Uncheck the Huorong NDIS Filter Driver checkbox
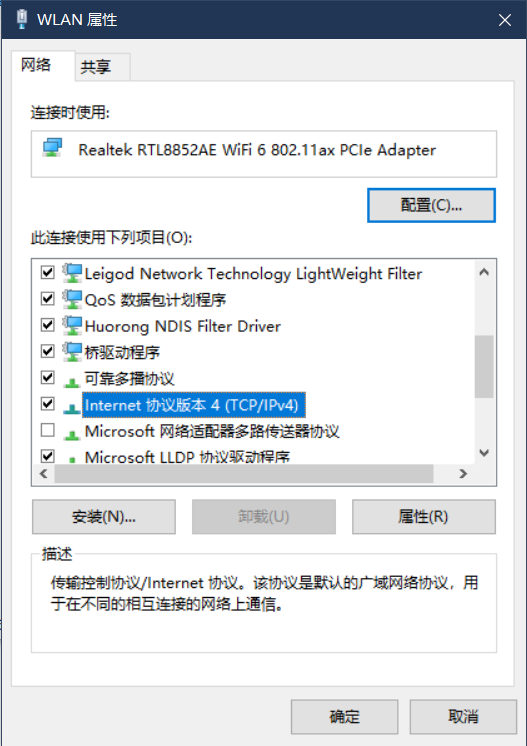The height and width of the screenshot is (746, 527). (48, 325)
